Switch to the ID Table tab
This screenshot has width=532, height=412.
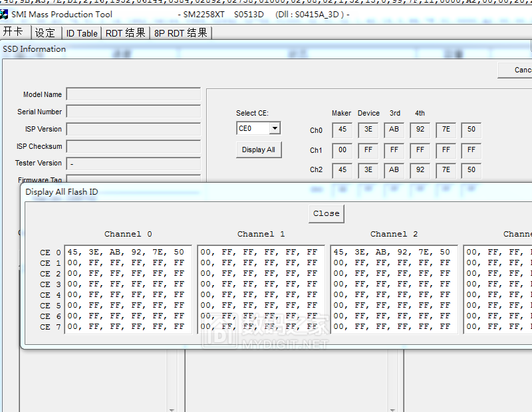82,33
